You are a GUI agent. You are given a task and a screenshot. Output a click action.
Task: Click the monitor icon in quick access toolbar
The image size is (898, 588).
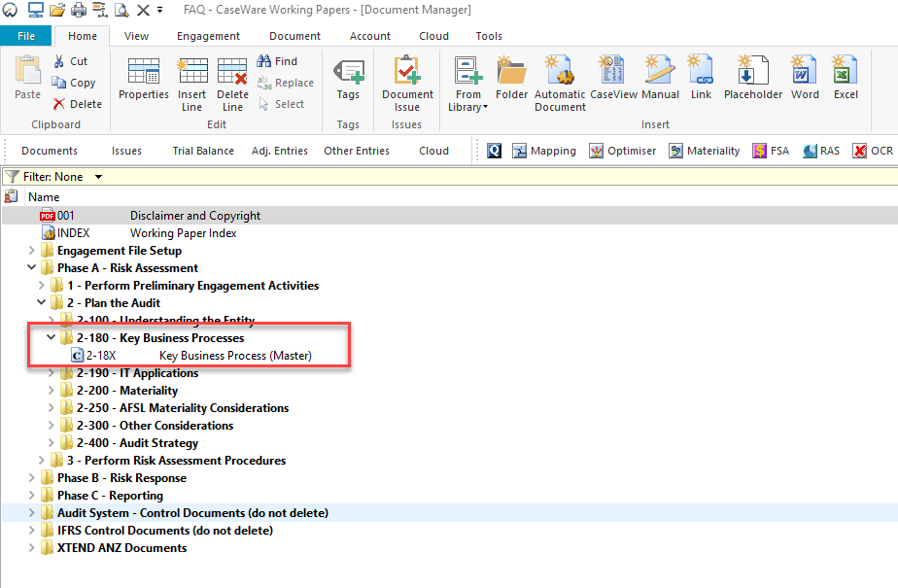click(x=36, y=10)
